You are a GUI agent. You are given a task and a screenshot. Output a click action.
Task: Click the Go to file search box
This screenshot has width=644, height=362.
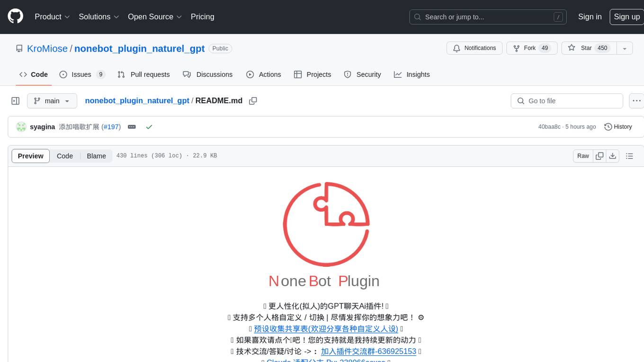(x=567, y=101)
